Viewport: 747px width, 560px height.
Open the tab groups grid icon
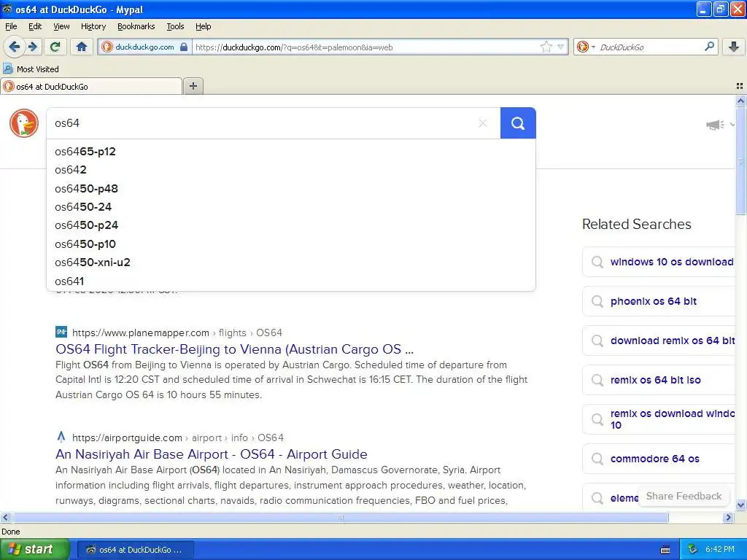tap(740, 86)
